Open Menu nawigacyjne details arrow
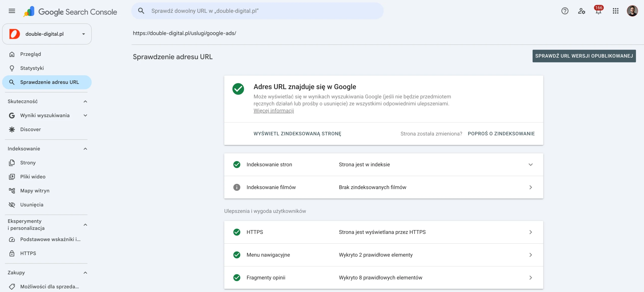The width and height of the screenshot is (644, 292). coord(531,255)
